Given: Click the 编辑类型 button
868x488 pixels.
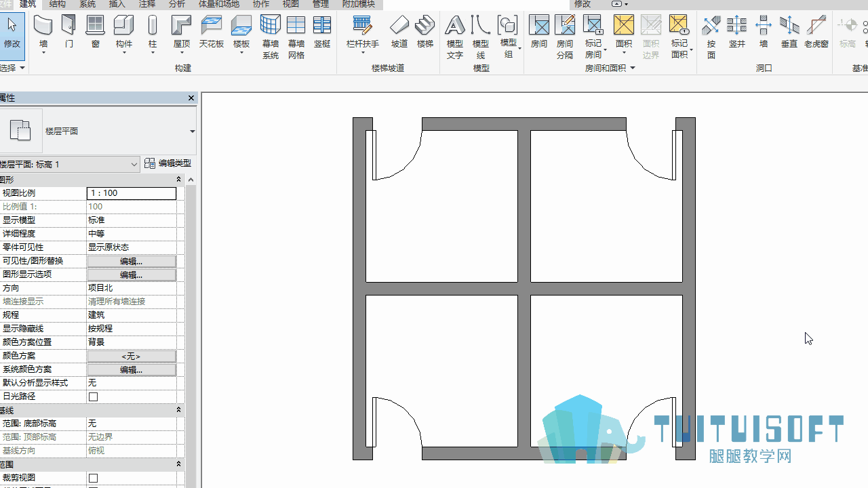Looking at the screenshot, I should 168,163.
